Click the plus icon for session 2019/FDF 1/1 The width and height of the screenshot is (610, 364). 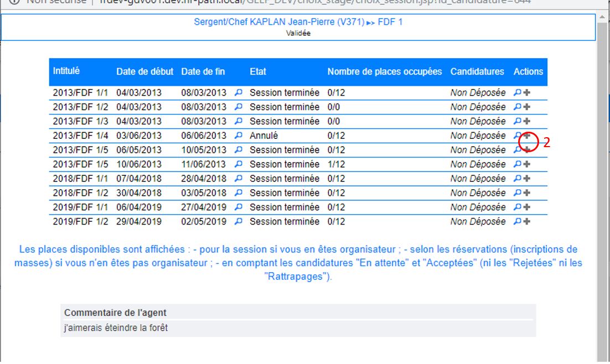527,207
